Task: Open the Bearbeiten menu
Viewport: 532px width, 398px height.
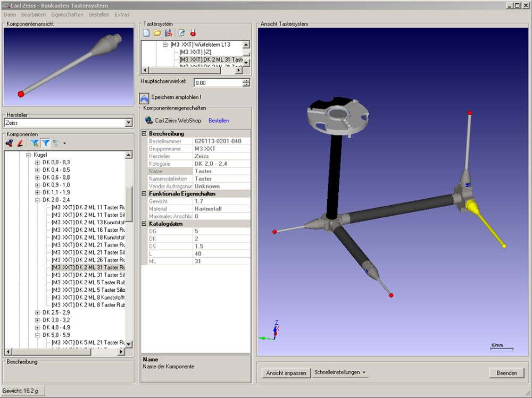Action: point(33,14)
